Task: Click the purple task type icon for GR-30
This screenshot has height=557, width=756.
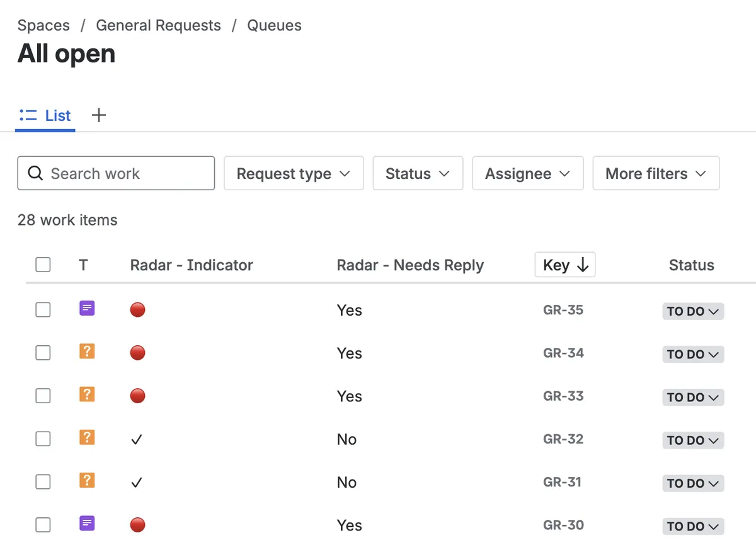Action: point(87,523)
